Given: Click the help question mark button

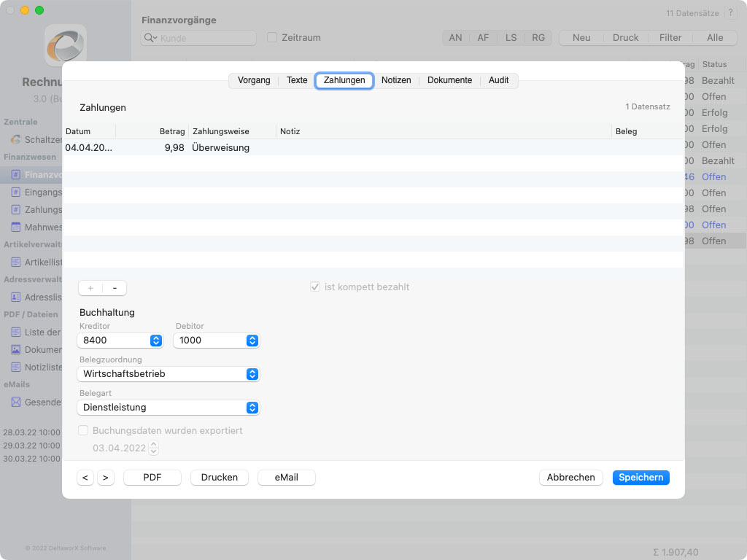Looking at the screenshot, I should (730, 13).
